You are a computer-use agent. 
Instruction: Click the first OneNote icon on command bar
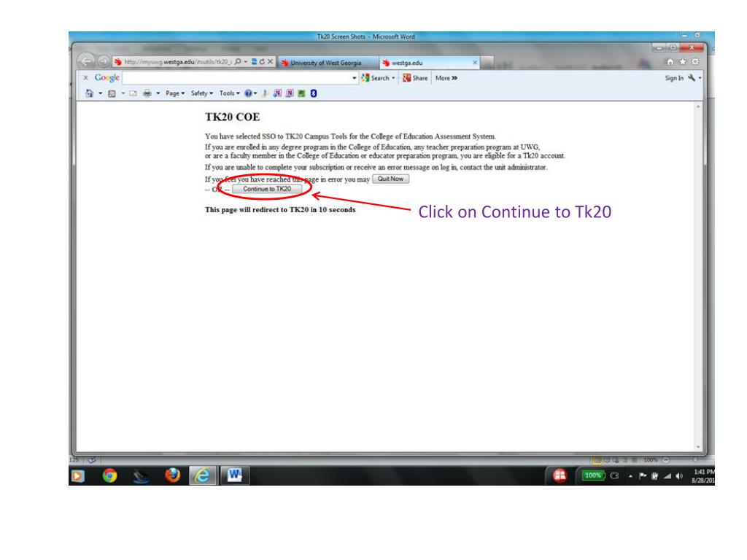coord(277,93)
